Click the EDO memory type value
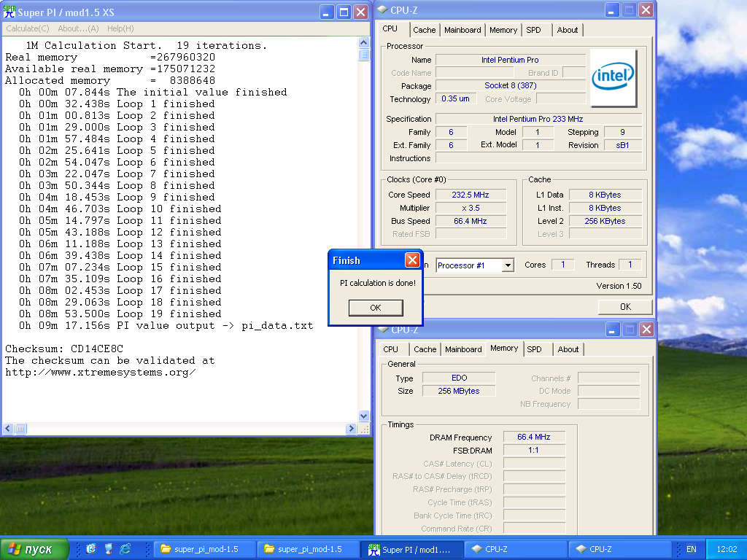 pos(459,378)
